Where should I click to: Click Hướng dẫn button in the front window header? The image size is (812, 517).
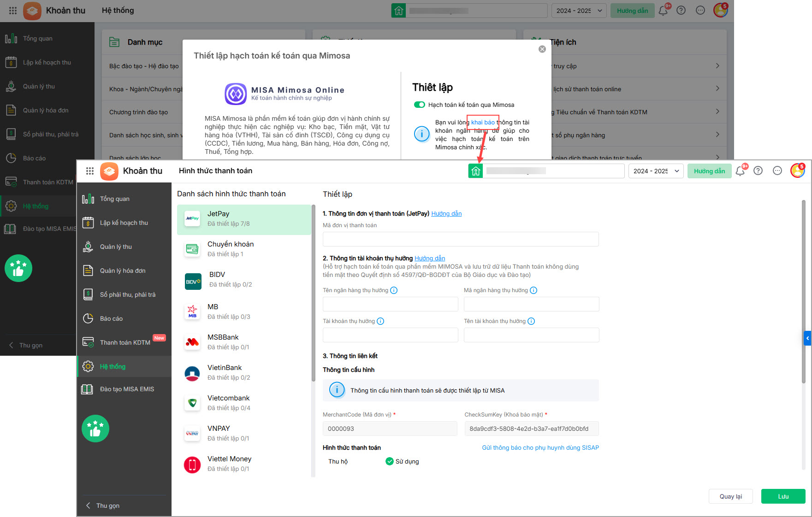point(709,171)
